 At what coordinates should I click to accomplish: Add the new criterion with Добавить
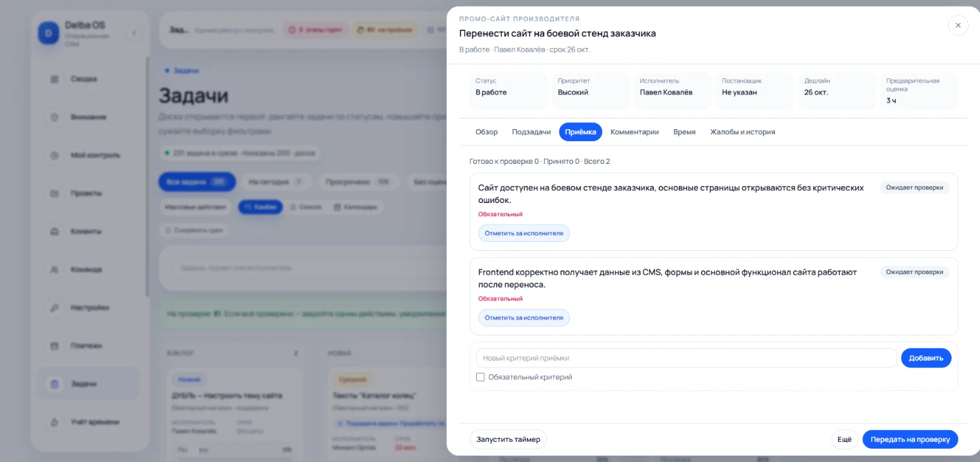pyautogui.click(x=926, y=358)
